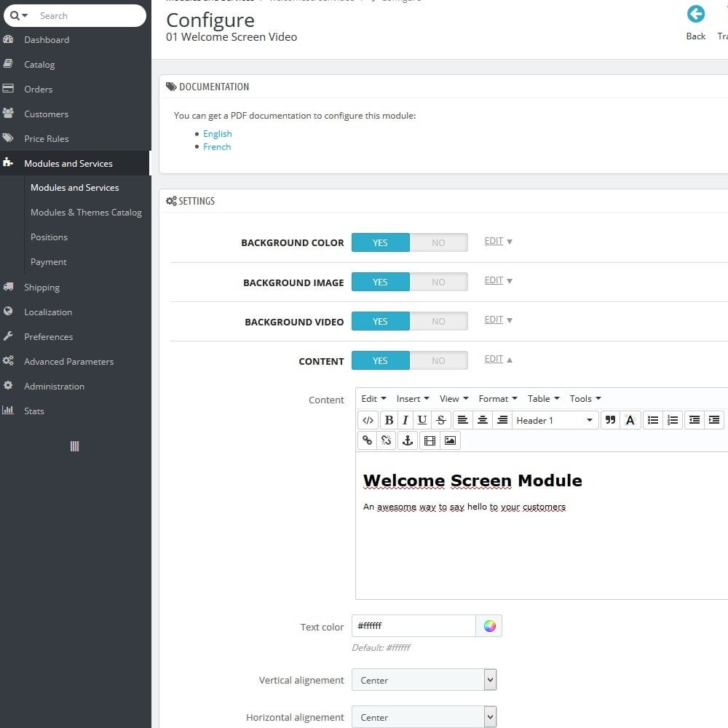Screen dimensions: 728x728
Task: Insert a numbered list
Action: [673, 420]
